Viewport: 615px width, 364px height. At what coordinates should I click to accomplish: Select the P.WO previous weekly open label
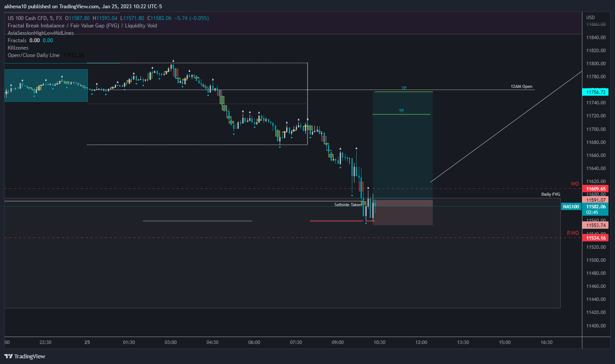tap(573, 233)
